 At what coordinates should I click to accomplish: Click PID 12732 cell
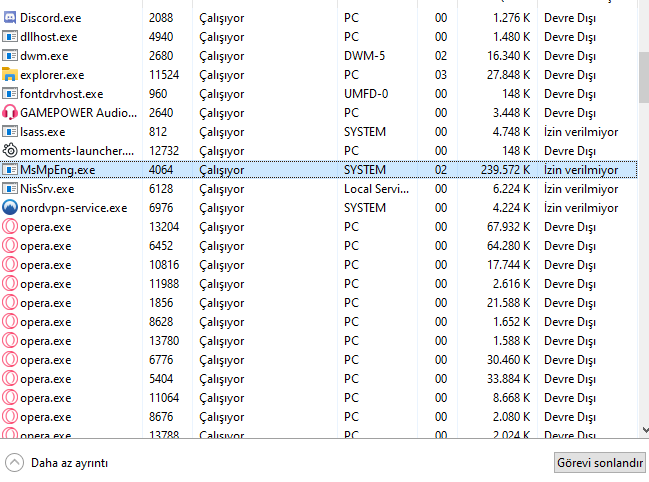164,151
